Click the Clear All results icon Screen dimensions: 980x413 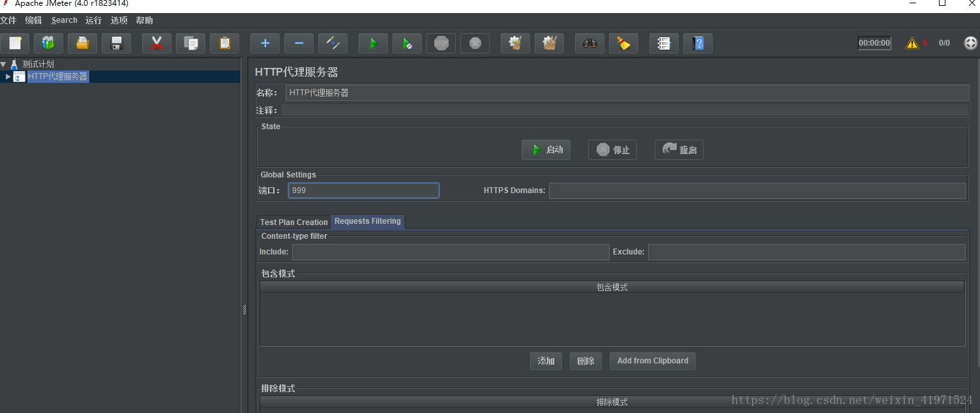pos(550,44)
